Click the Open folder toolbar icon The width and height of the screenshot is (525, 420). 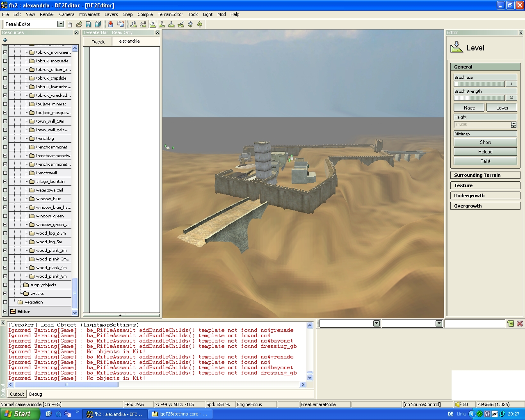point(79,24)
